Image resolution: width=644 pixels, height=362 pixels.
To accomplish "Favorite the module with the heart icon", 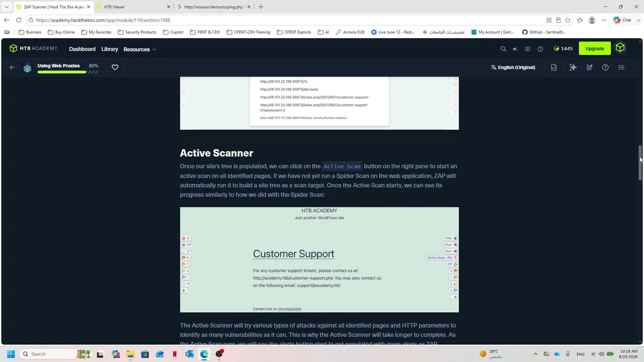I will [115, 67].
